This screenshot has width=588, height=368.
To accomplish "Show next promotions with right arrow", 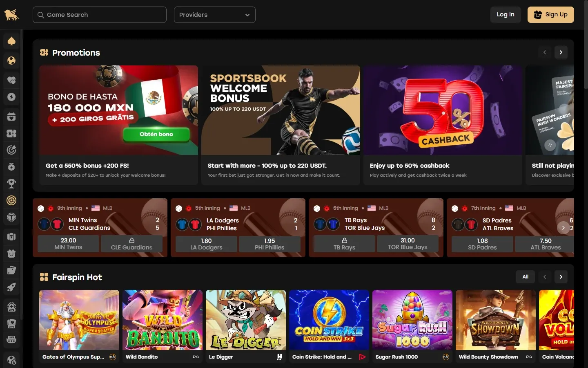I will click(561, 52).
